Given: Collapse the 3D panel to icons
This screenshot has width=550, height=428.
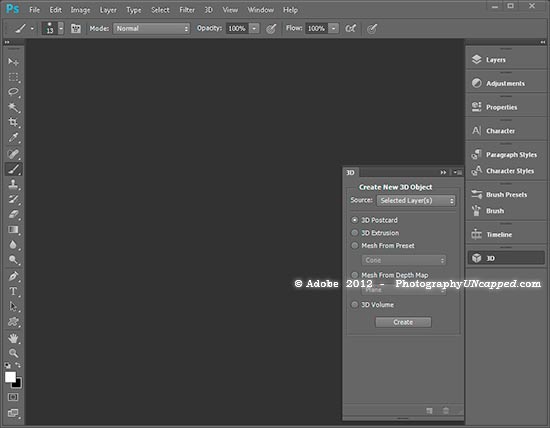Looking at the screenshot, I should pyautogui.click(x=443, y=172).
